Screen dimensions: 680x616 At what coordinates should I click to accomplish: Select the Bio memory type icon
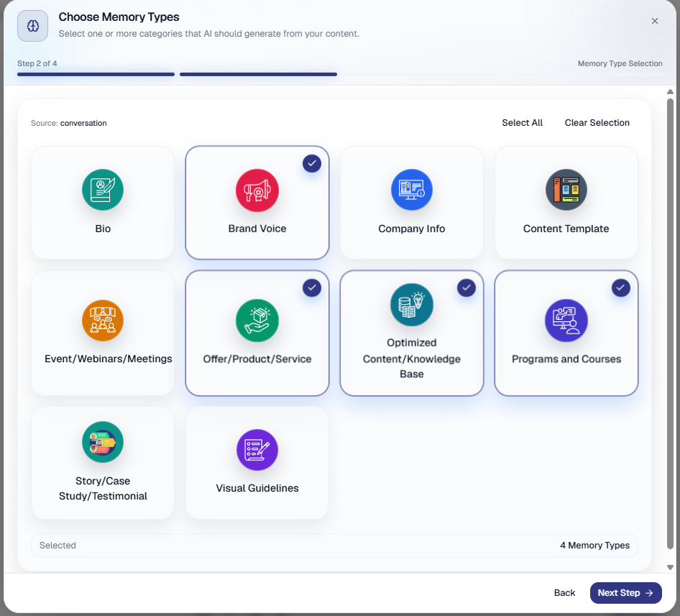click(103, 190)
